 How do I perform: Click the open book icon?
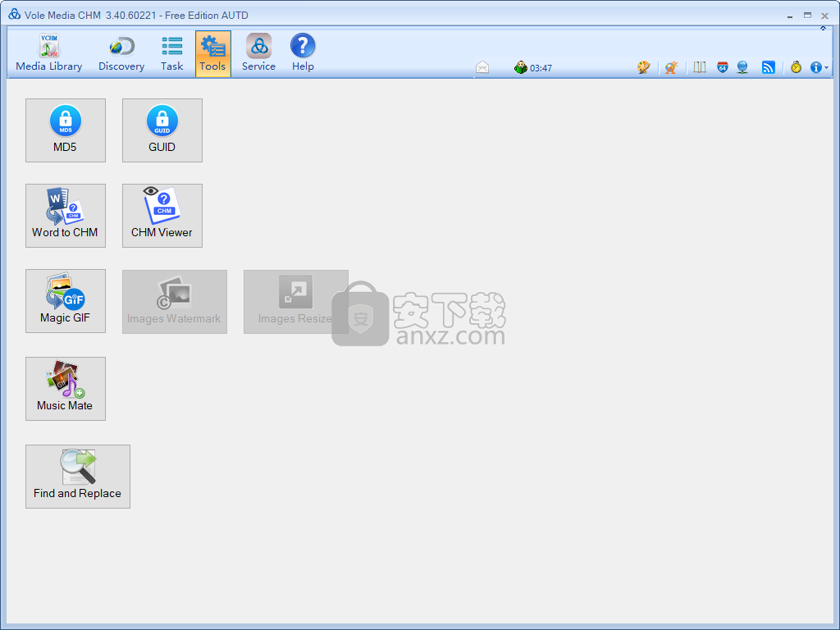tap(700, 67)
